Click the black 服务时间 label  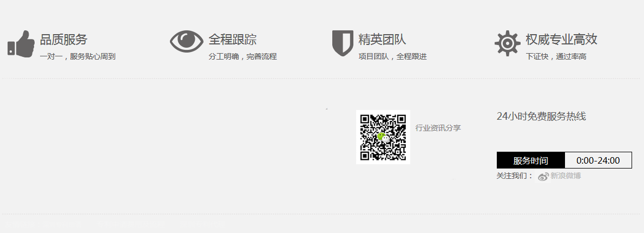click(x=531, y=160)
